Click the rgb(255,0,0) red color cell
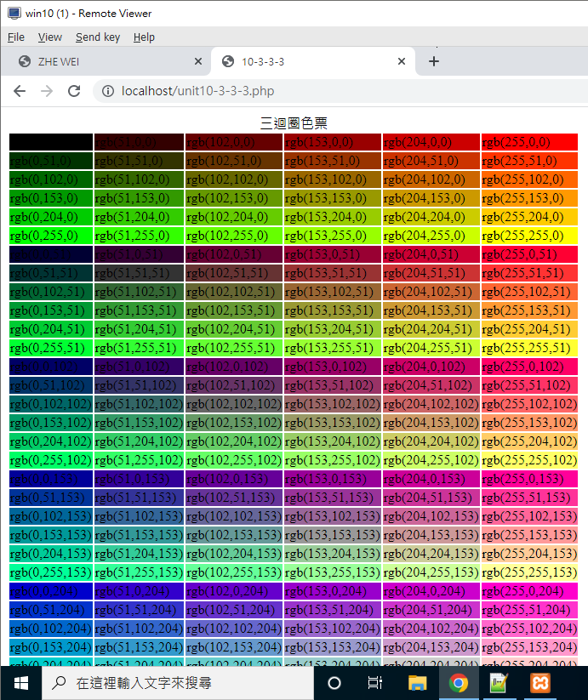Screen dimensions: 588x700 (x=529, y=142)
